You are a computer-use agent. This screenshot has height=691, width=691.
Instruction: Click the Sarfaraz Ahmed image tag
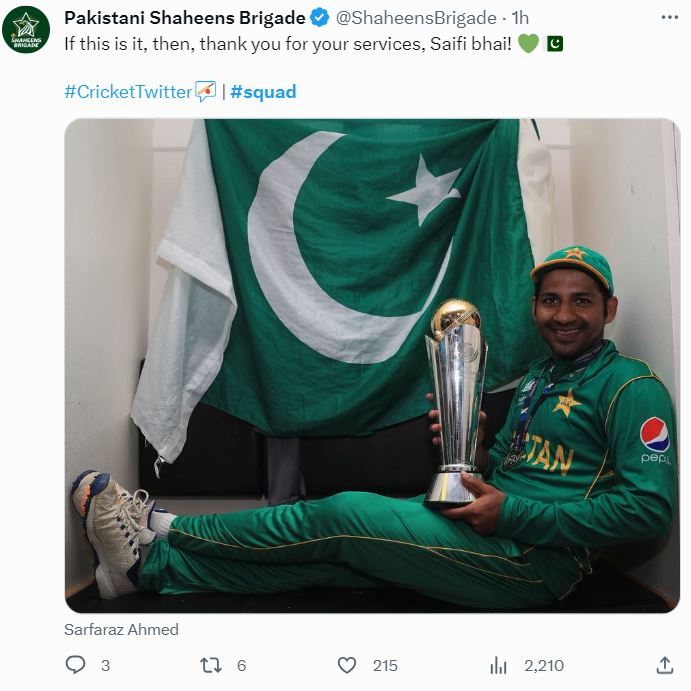pos(121,629)
